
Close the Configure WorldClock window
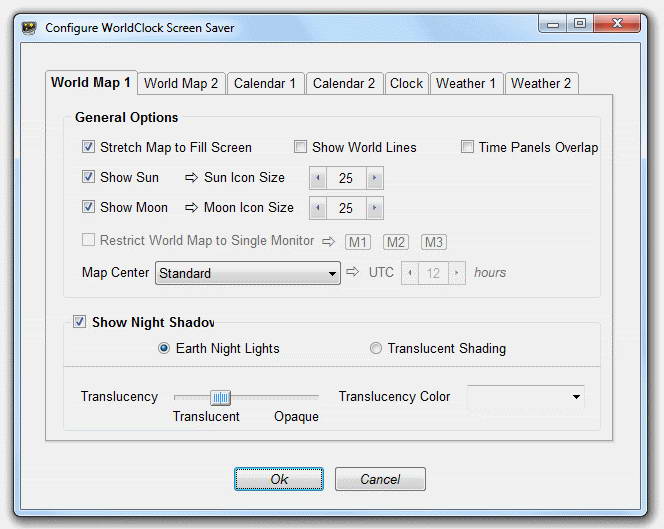[x=617, y=24]
